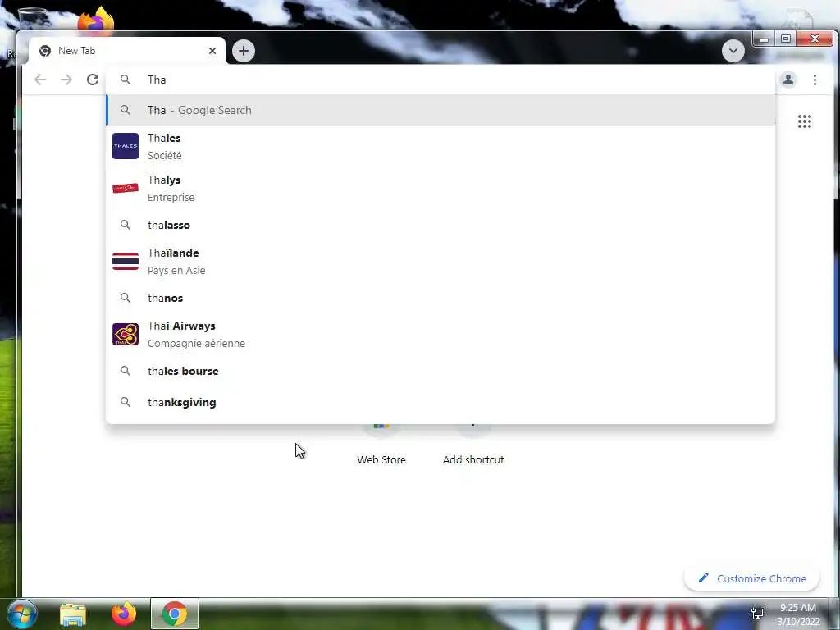
Task: Click the Thailand flag thumbnail
Action: pyautogui.click(x=126, y=261)
